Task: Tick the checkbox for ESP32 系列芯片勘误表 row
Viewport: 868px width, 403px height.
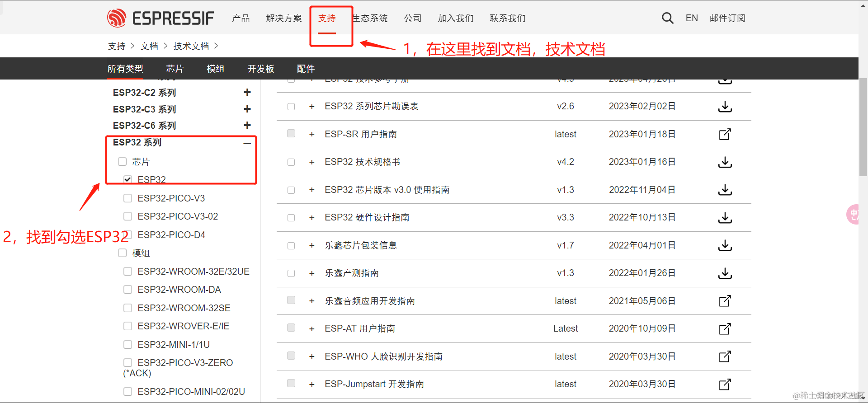Action: [291, 107]
